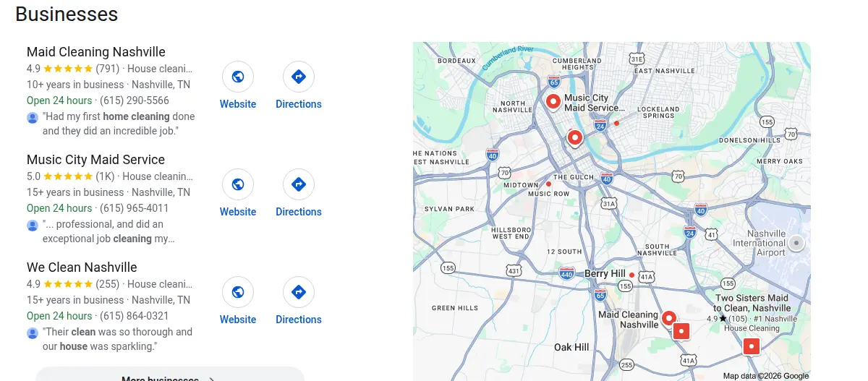
Task: Click Sylvan Park label on map
Action: click(x=449, y=209)
